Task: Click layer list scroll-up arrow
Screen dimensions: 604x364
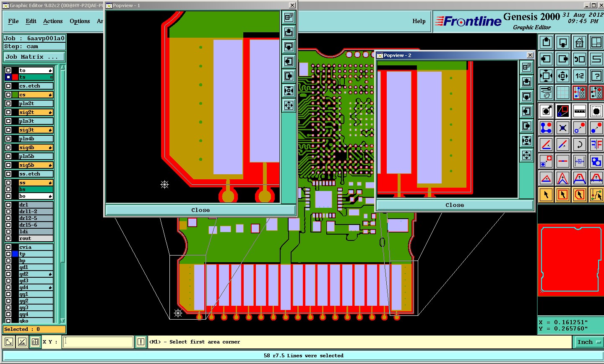Action: point(62,67)
